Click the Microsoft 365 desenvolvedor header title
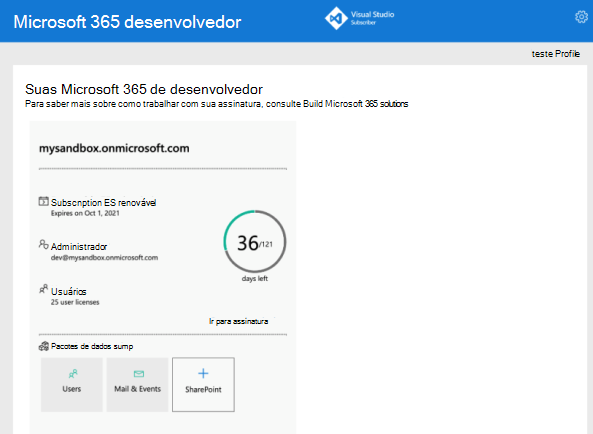The image size is (593, 434). pos(127,22)
